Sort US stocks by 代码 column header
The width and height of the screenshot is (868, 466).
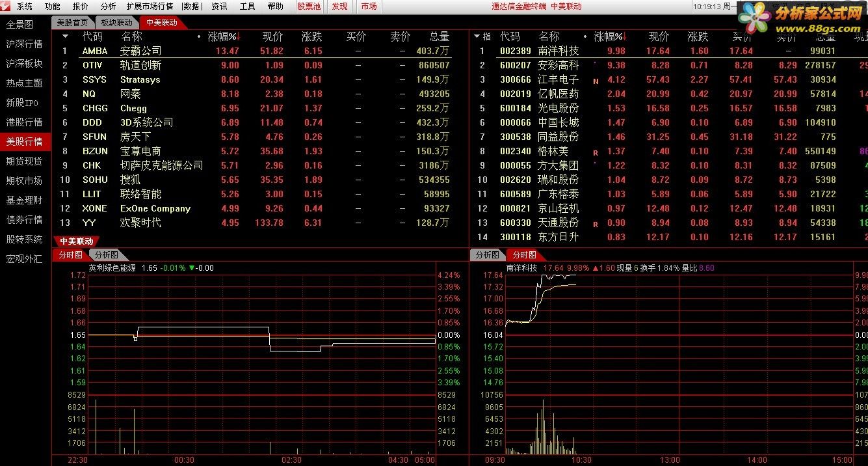(92, 37)
